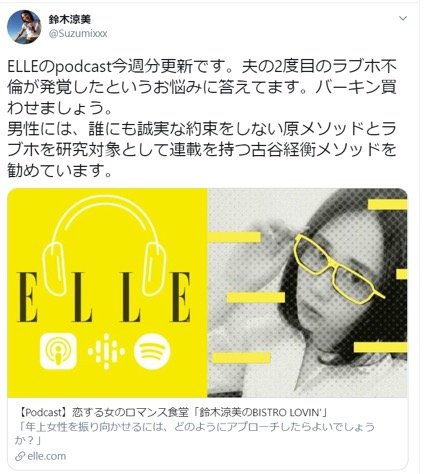Click the @Suzumixxx handle

78,34
